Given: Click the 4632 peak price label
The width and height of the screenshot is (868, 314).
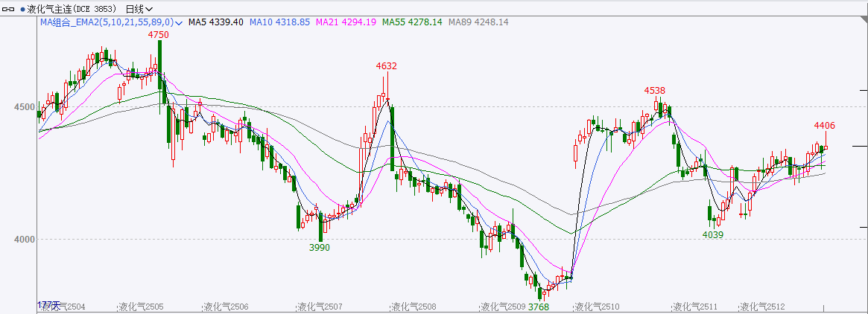Looking at the screenshot, I should 386,65.
